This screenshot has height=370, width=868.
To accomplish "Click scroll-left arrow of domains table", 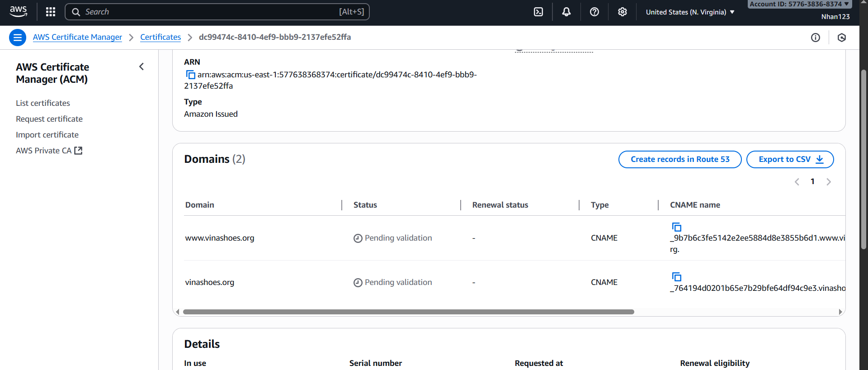I will click(177, 312).
